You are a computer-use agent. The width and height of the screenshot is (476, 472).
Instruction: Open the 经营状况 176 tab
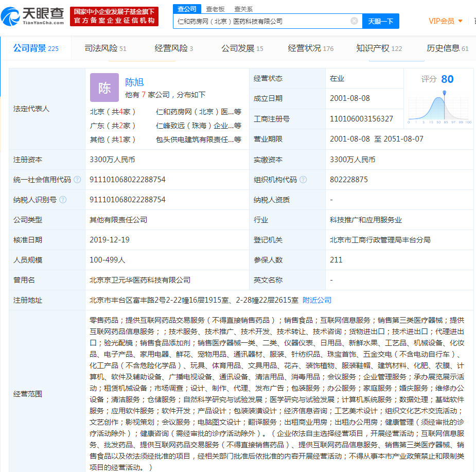tap(310, 48)
